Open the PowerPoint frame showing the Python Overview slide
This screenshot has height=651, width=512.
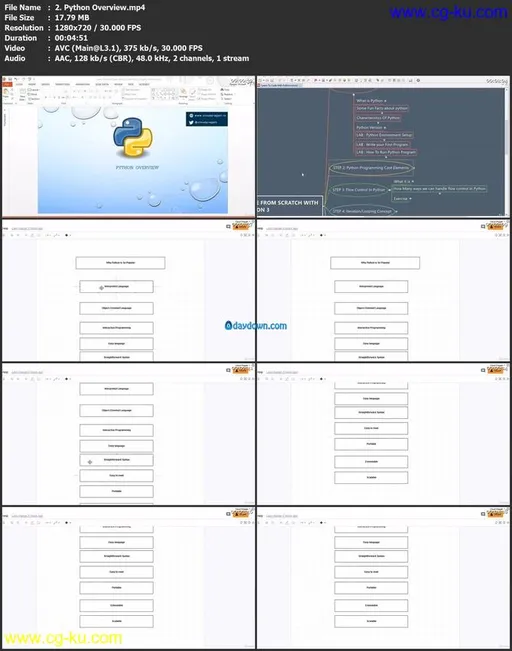[128, 146]
